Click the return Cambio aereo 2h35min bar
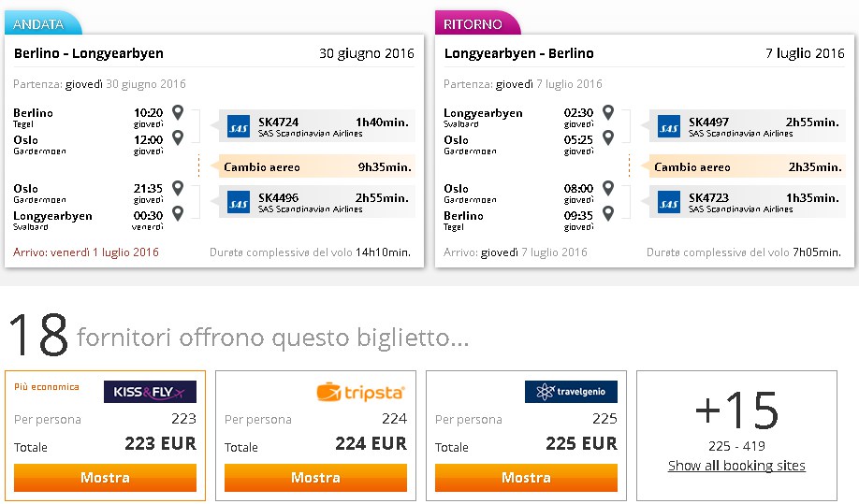 point(748,166)
